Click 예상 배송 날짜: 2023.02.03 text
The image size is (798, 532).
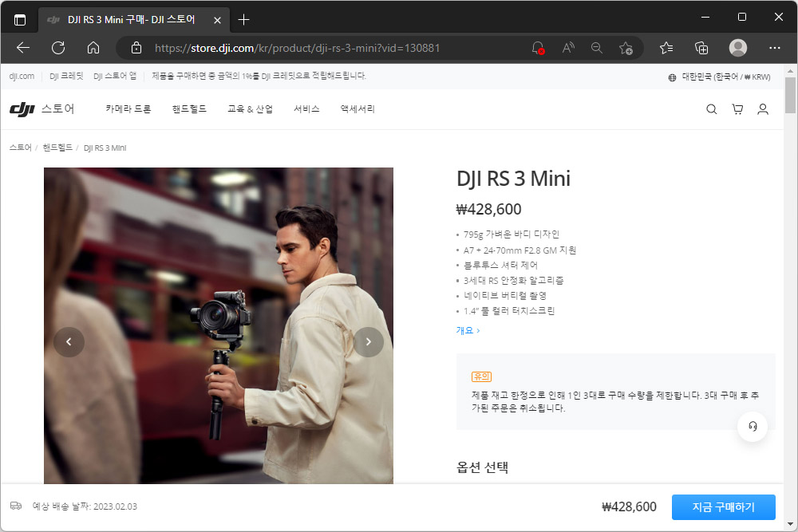(85, 506)
